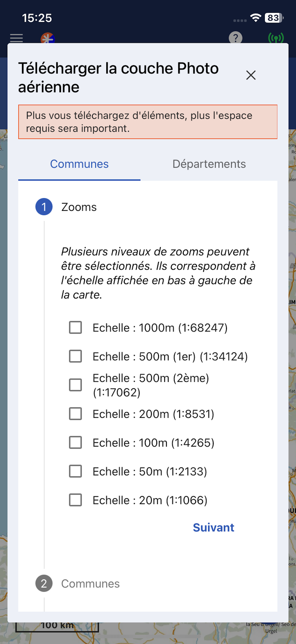Select the Echelle 500m (2ème) checkbox
Viewport: 296px width, 644px height.
point(75,385)
